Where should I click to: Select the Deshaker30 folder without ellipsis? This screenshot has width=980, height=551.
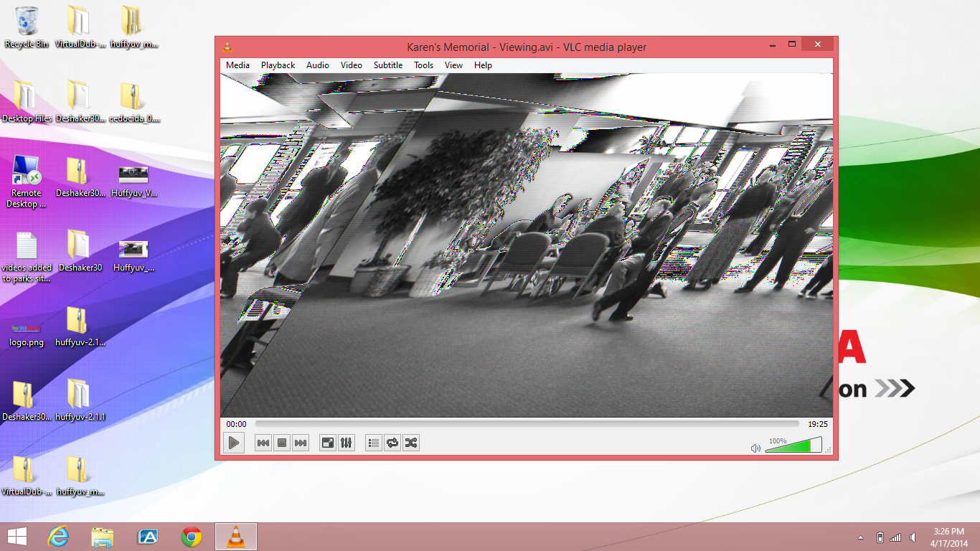click(x=80, y=251)
